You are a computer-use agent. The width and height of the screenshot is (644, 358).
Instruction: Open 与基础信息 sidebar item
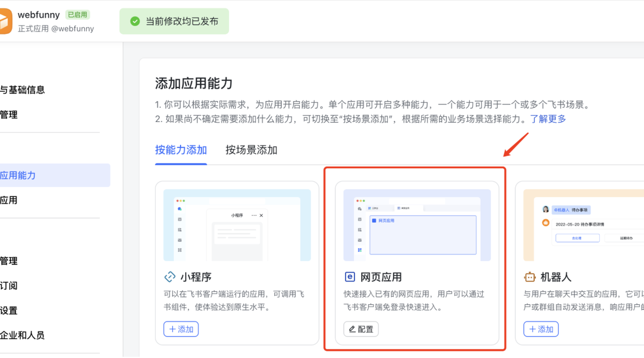pyautogui.click(x=22, y=90)
